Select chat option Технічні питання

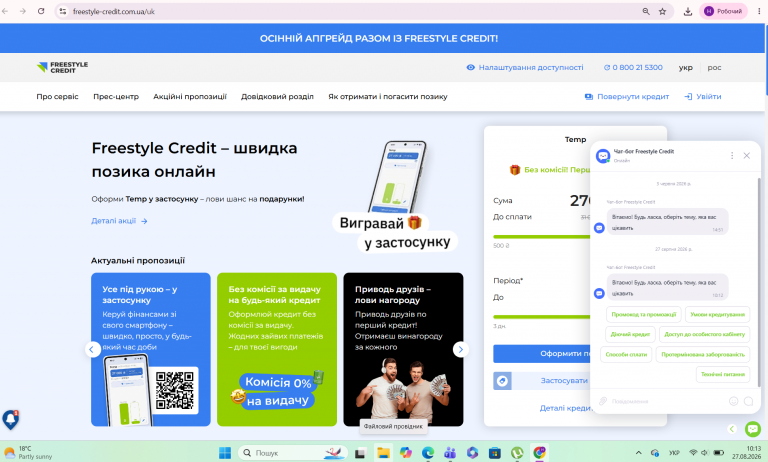(723, 374)
